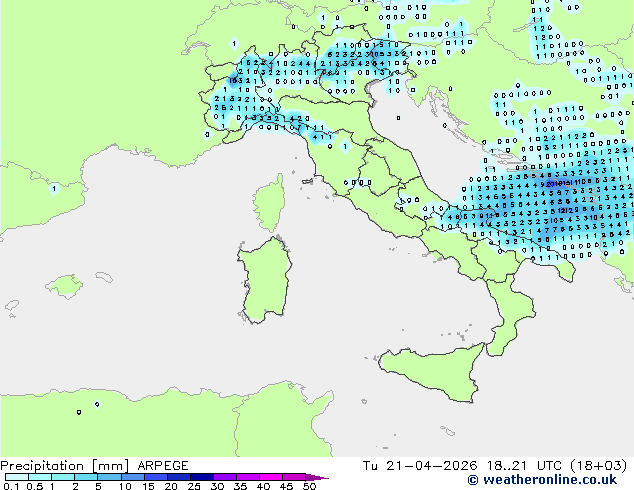Pick the 15–20 mm blue legend segment

click(x=155, y=477)
